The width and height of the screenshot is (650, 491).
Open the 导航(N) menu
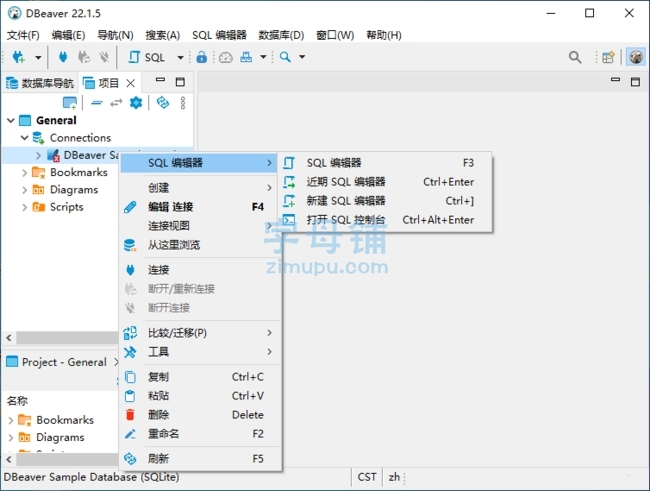[x=115, y=35]
